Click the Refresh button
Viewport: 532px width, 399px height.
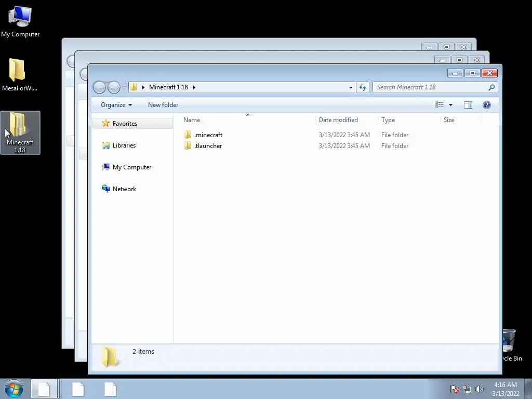click(x=363, y=87)
